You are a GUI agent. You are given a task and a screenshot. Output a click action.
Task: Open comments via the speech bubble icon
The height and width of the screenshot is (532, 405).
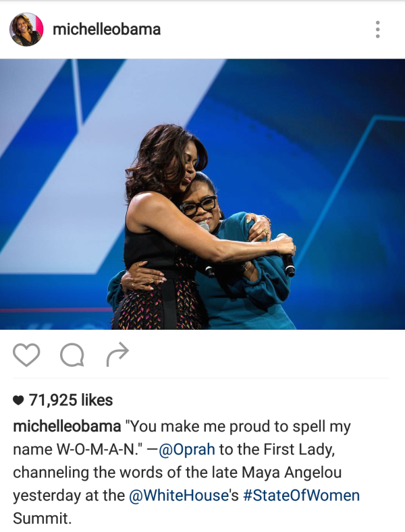[x=72, y=355]
